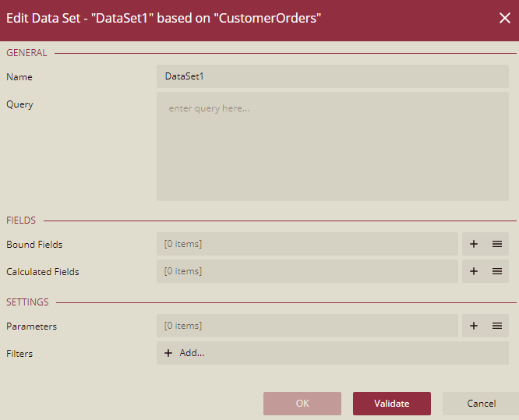Open the Bound Fields list menu
Image resolution: width=519 pixels, height=420 pixels.
[497, 244]
